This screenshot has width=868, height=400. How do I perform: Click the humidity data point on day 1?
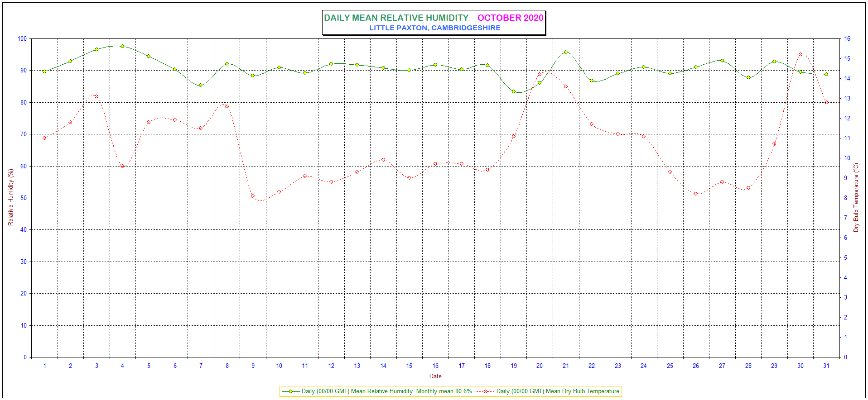point(44,71)
